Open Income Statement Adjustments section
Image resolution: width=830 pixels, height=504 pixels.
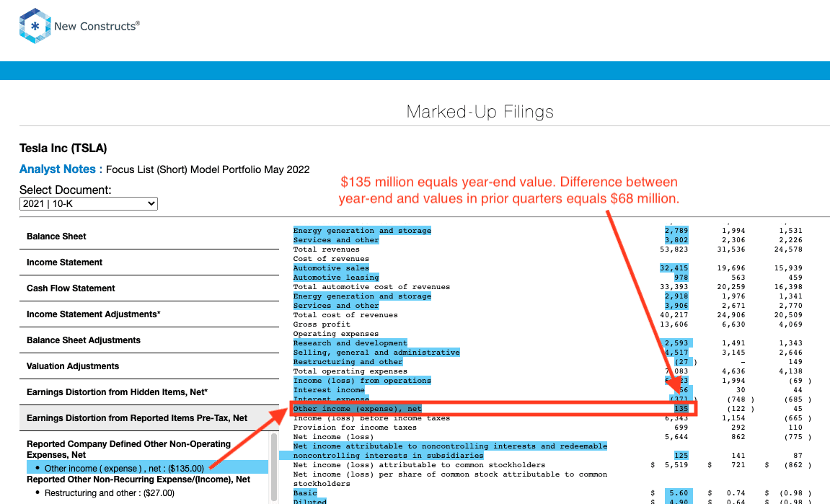pyautogui.click(x=94, y=314)
